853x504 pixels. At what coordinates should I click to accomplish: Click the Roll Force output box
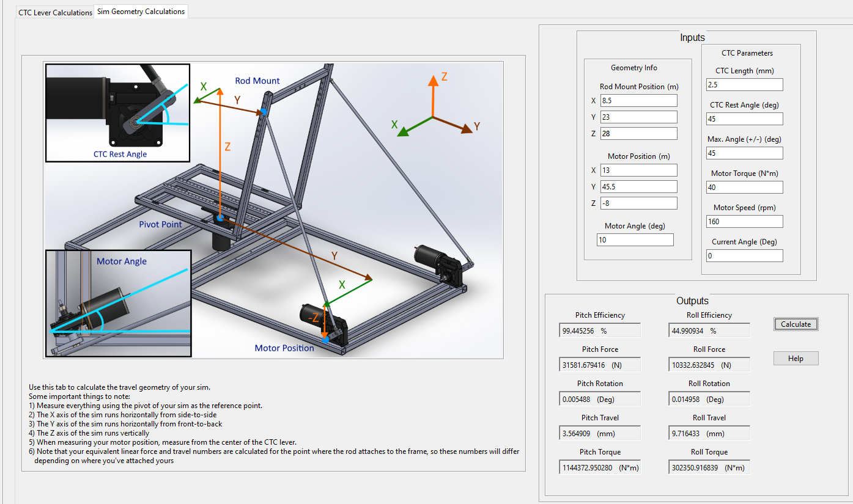(709, 365)
